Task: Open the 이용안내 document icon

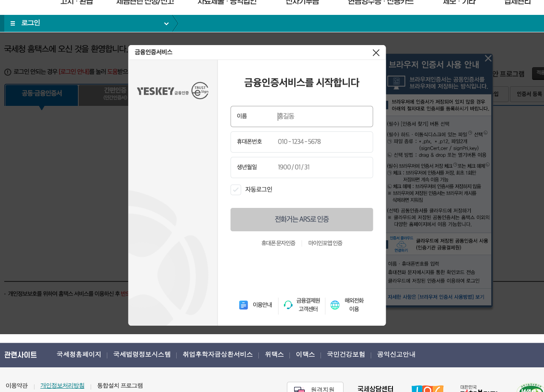Action: (243, 305)
